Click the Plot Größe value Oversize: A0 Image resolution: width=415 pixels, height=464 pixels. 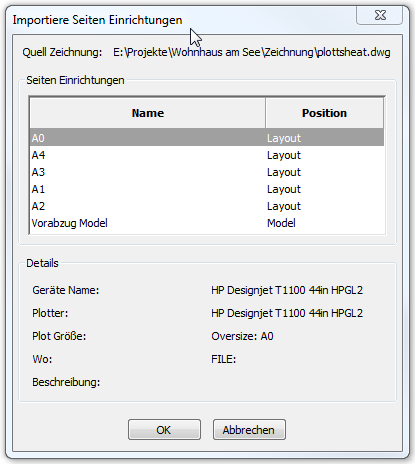[x=242, y=336]
